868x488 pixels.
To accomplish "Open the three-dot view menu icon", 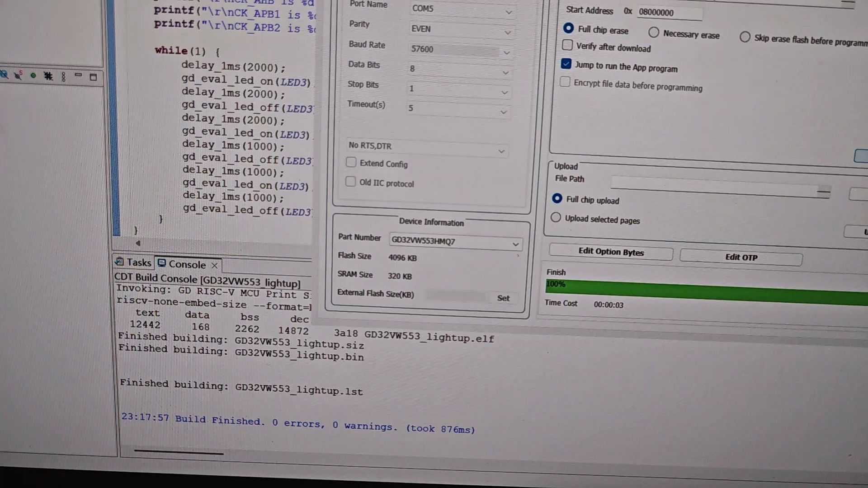I will [x=63, y=77].
